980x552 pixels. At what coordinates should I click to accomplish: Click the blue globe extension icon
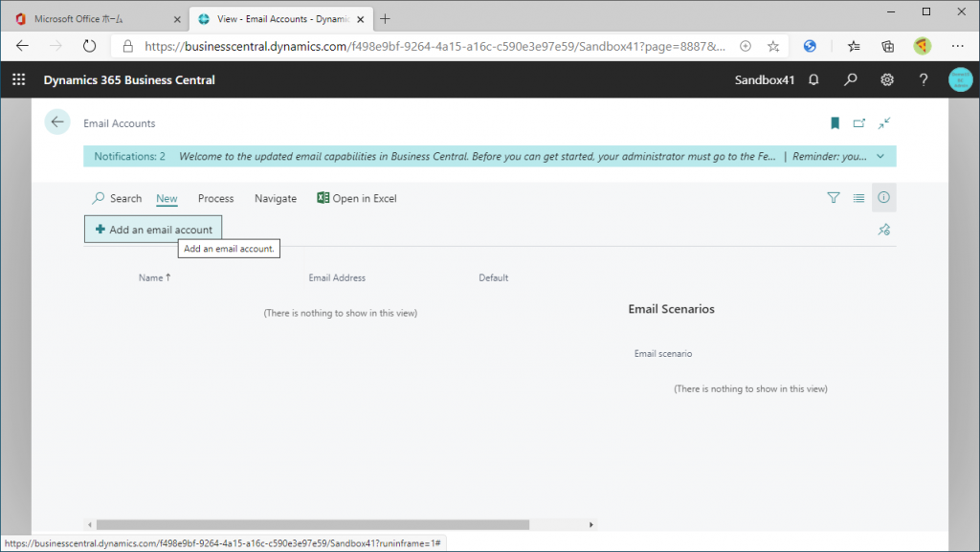point(810,46)
